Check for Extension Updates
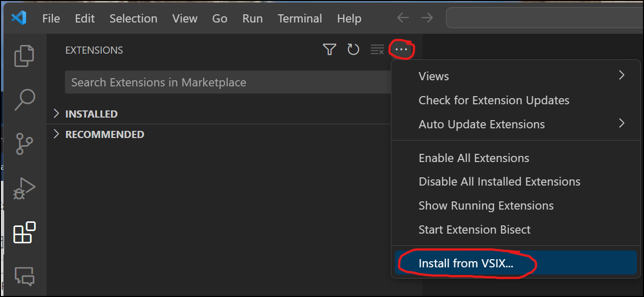Viewport: 644px width, 297px height. (x=494, y=100)
